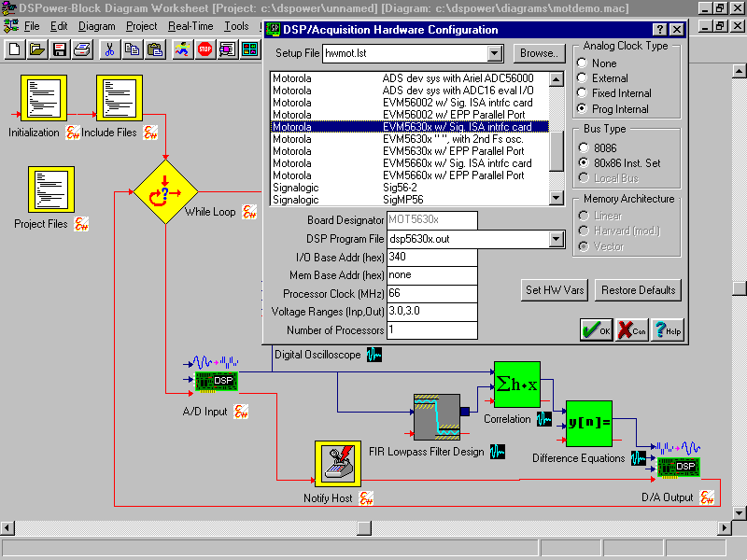Print the diagram with the printer icon

coord(82,49)
